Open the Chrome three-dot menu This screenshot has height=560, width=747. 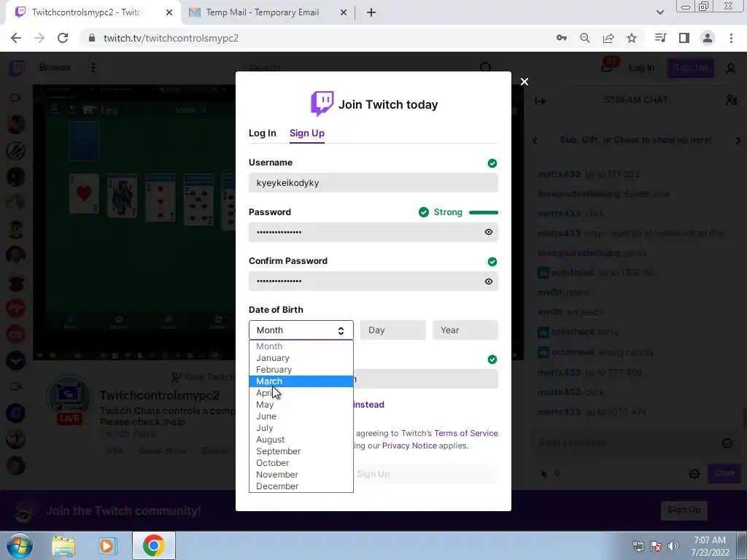[x=731, y=38]
